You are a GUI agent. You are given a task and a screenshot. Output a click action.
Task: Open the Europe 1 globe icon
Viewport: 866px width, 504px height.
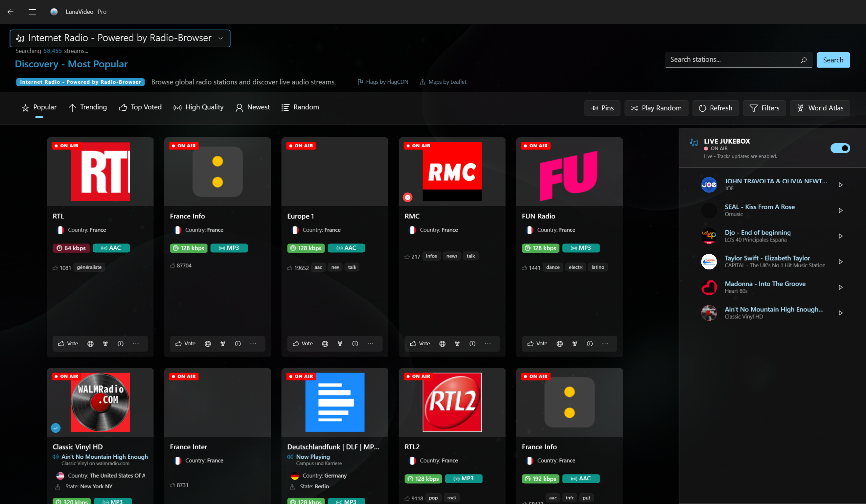click(325, 343)
